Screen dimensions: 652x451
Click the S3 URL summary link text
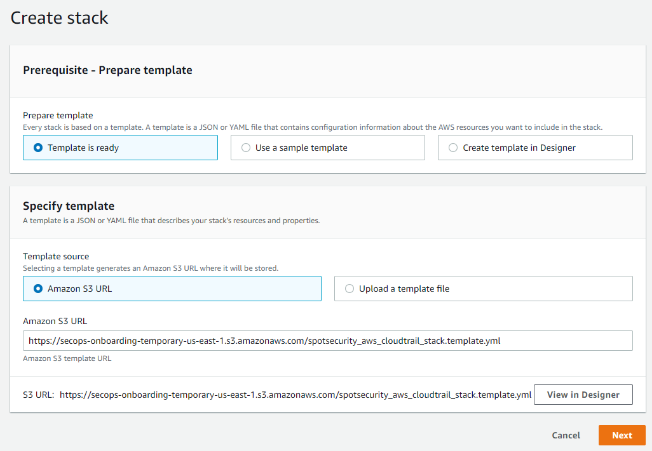click(295, 395)
